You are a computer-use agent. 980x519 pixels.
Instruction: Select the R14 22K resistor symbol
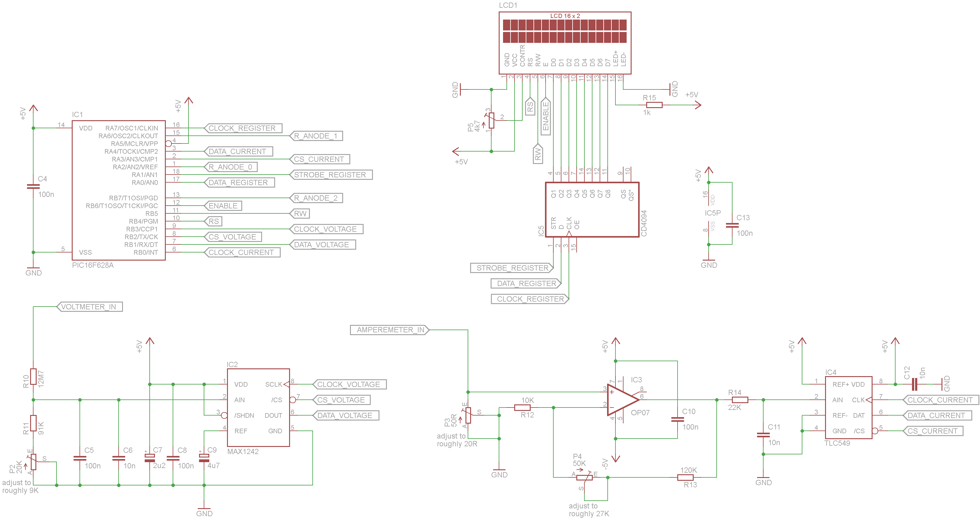pos(740,400)
